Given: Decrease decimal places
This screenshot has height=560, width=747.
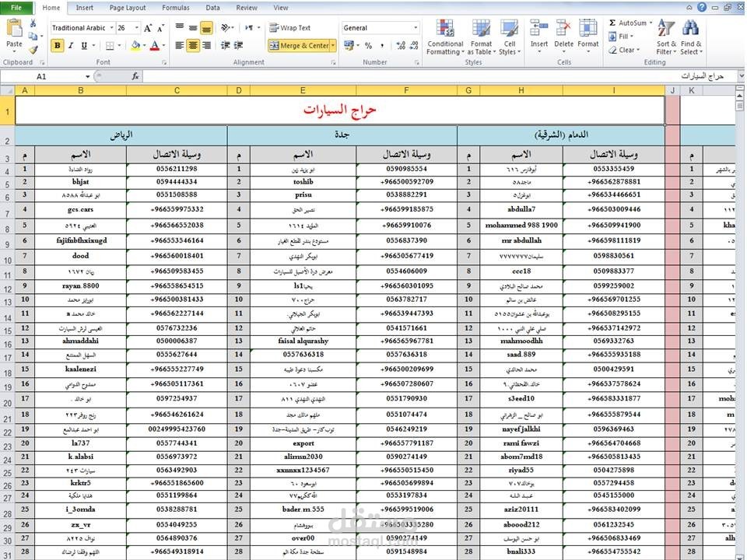Looking at the screenshot, I should coord(414,46).
